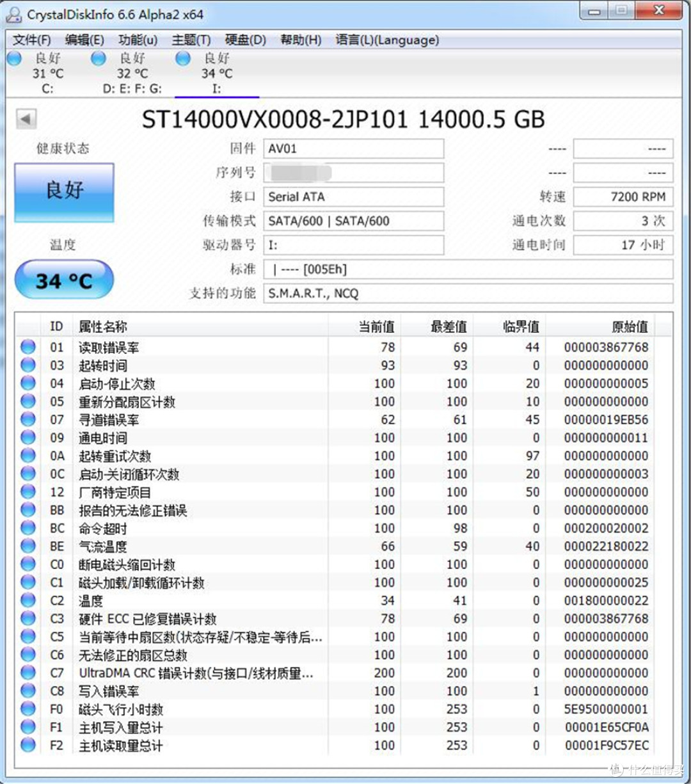Click the status dot for attribute BC
Image resolution: width=691 pixels, height=784 pixels.
tap(28, 528)
